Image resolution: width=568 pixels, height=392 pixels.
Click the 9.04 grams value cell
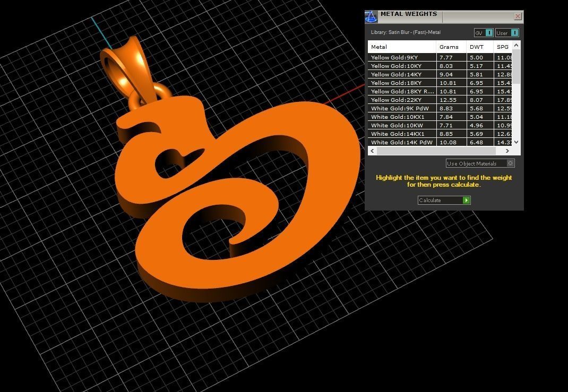[451, 74]
